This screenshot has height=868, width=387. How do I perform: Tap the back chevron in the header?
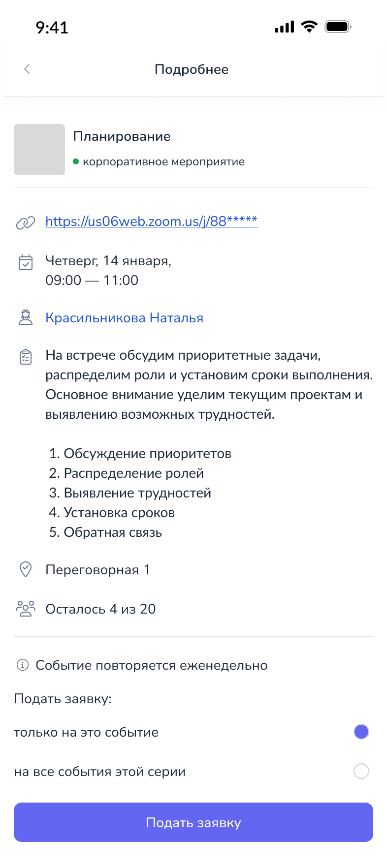point(27,69)
